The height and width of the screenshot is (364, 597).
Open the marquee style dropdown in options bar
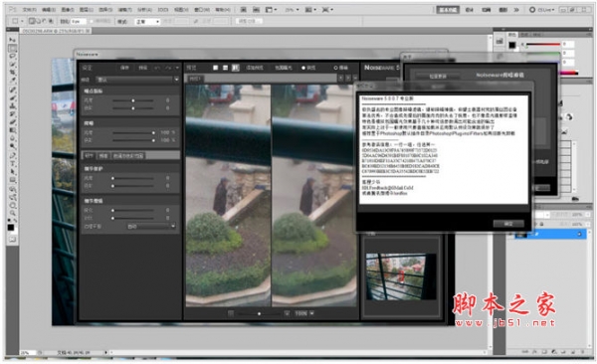click(147, 22)
